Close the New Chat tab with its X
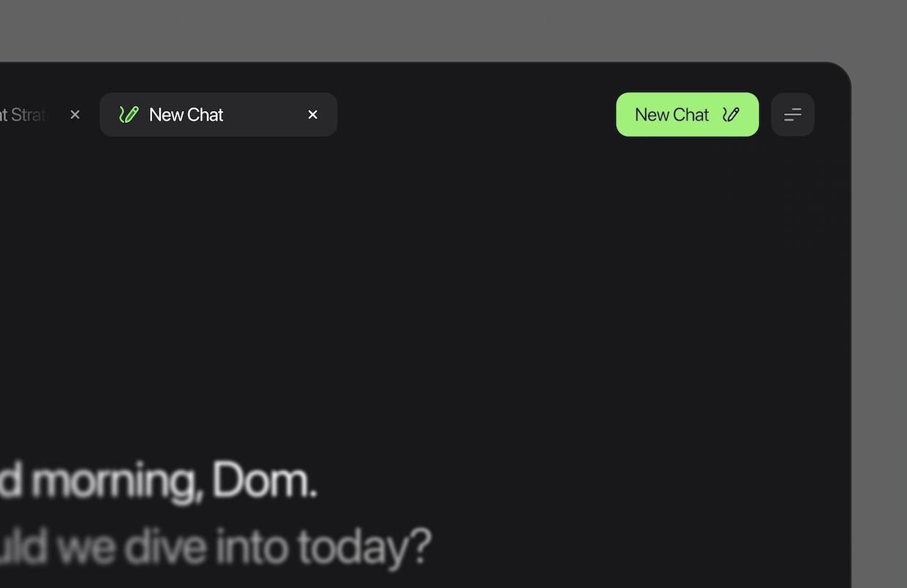The height and width of the screenshot is (588, 907). pyautogui.click(x=313, y=115)
